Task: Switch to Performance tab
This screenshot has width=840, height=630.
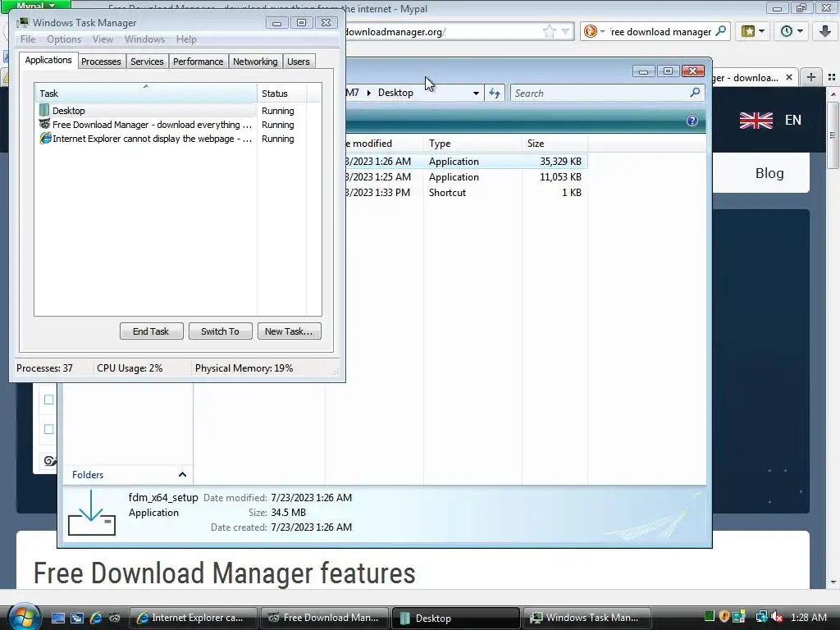Action: (x=198, y=61)
